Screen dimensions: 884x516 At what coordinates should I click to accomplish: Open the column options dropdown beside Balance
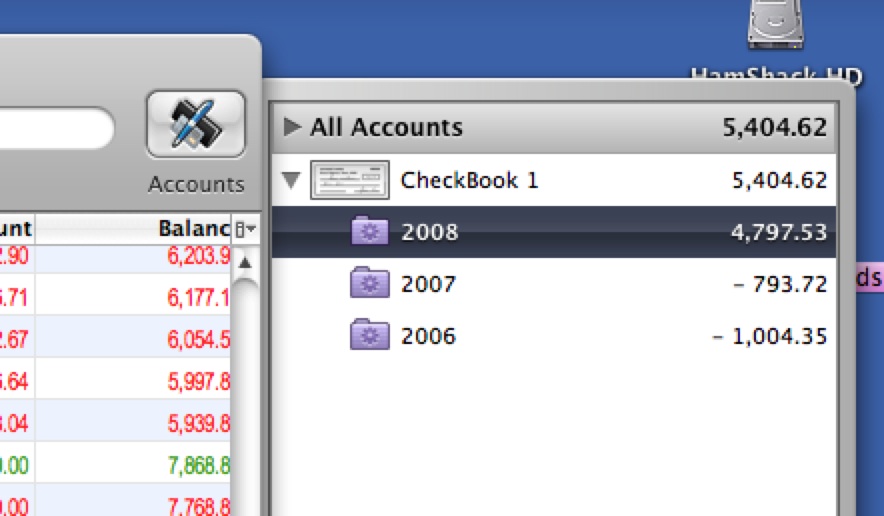pos(246,229)
